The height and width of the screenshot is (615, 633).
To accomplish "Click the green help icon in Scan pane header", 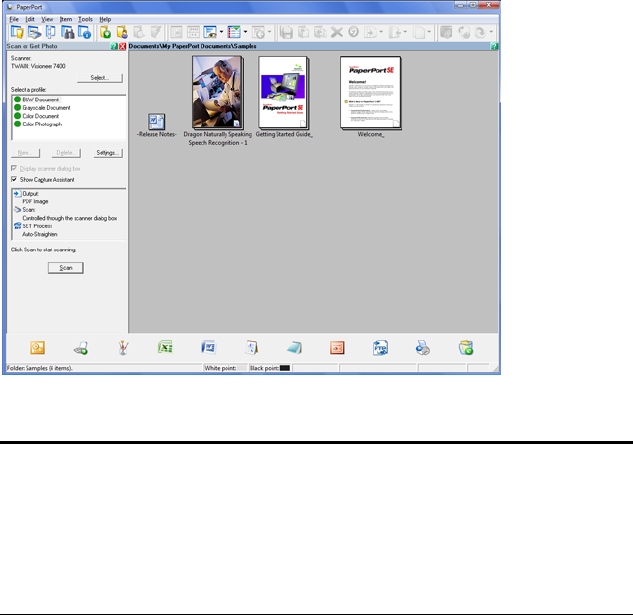I will [113, 48].
